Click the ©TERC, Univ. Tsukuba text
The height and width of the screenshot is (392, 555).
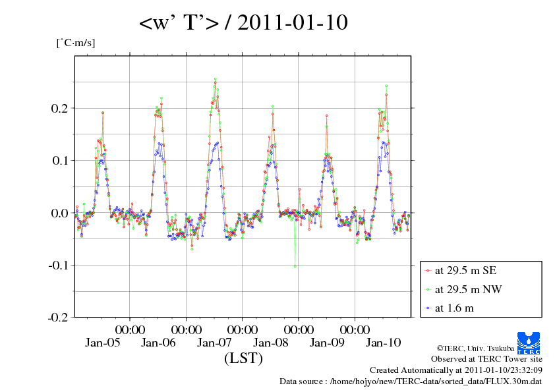tap(475, 349)
